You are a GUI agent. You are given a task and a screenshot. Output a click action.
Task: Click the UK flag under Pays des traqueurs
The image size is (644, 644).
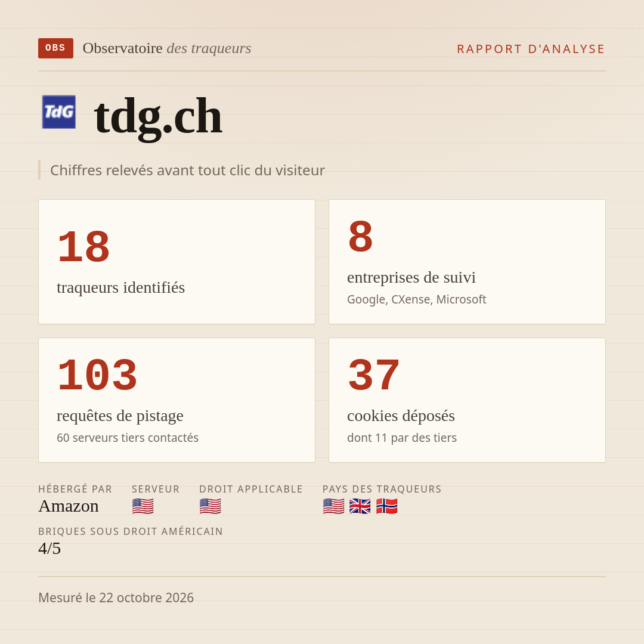[360, 506]
